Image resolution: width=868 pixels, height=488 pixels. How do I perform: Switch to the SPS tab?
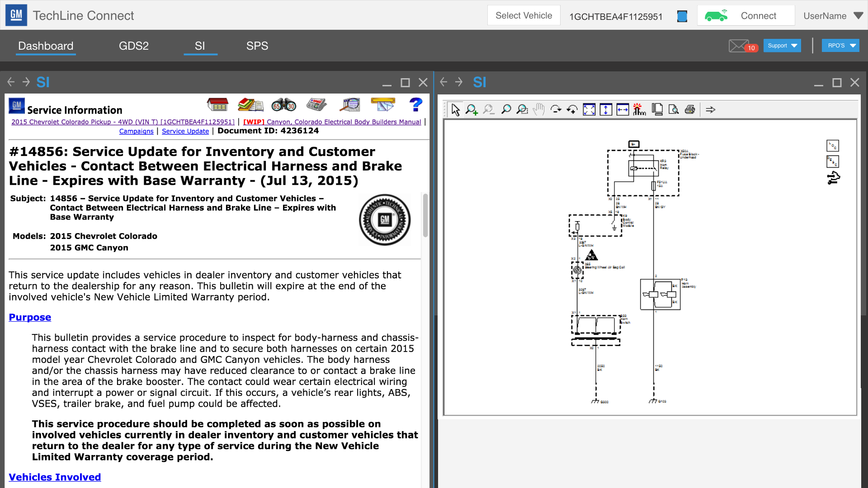(257, 46)
